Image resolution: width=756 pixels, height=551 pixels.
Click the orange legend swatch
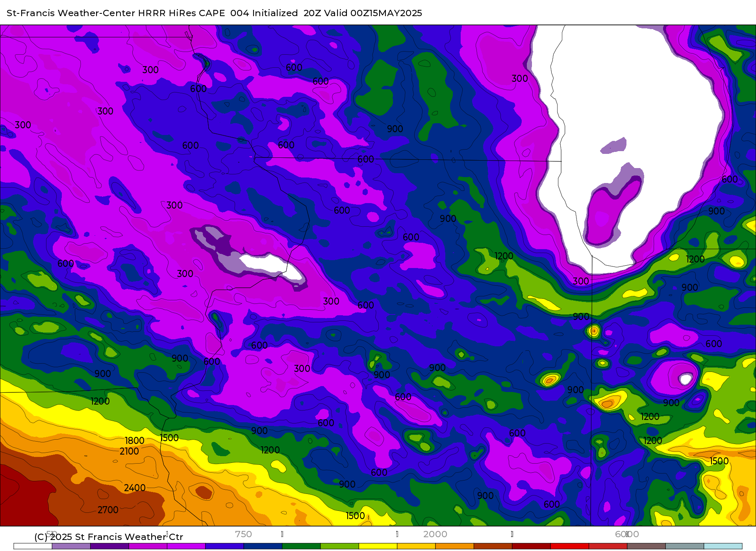tap(455, 546)
